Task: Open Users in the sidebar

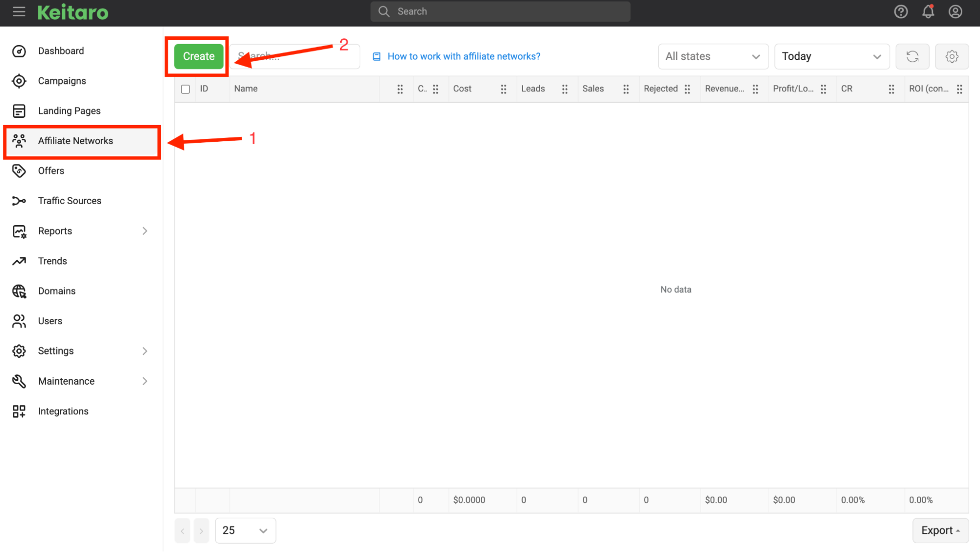Action: click(x=81, y=321)
